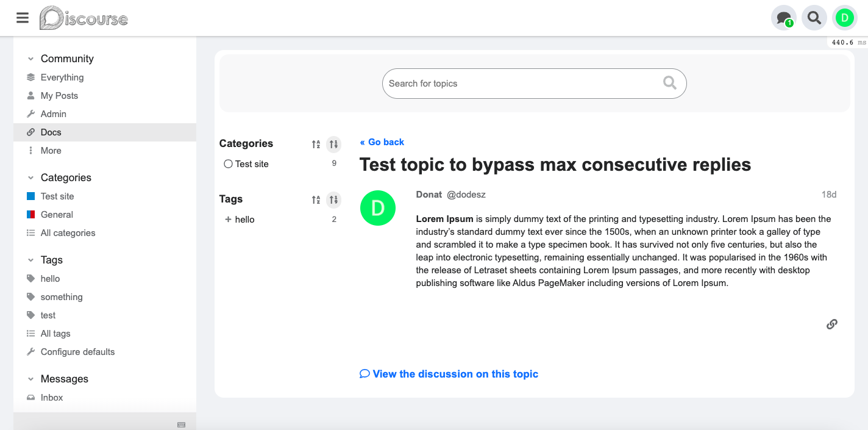This screenshot has height=430, width=868.
Task: Add the hello tag filter
Action: pos(240,220)
